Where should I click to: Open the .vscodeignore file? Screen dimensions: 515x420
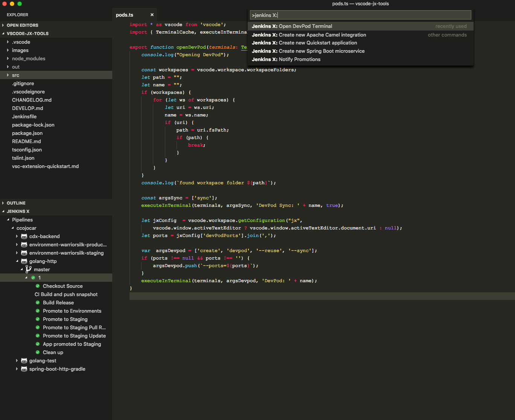[x=56, y=92]
